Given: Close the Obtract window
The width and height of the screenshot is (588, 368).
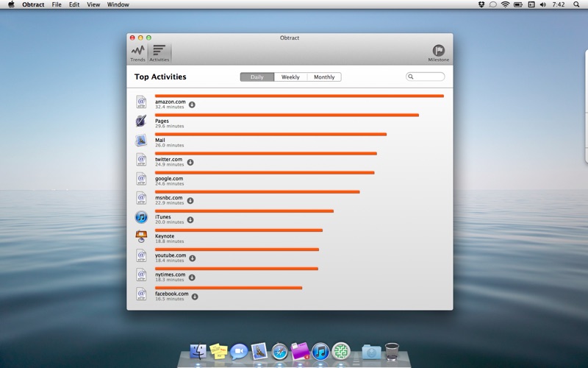Looking at the screenshot, I should [132, 38].
